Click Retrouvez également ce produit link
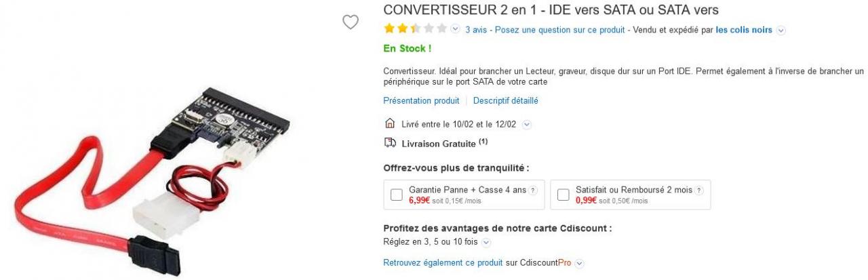 coord(443,262)
